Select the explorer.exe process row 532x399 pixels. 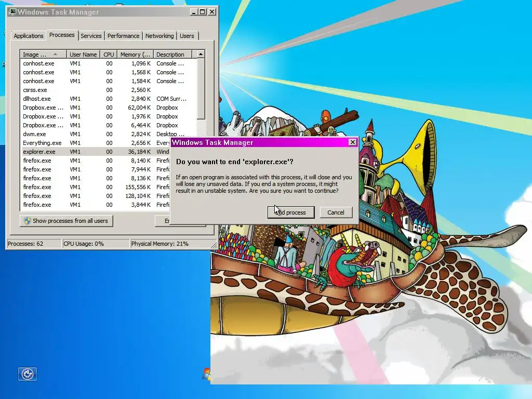click(96, 152)
